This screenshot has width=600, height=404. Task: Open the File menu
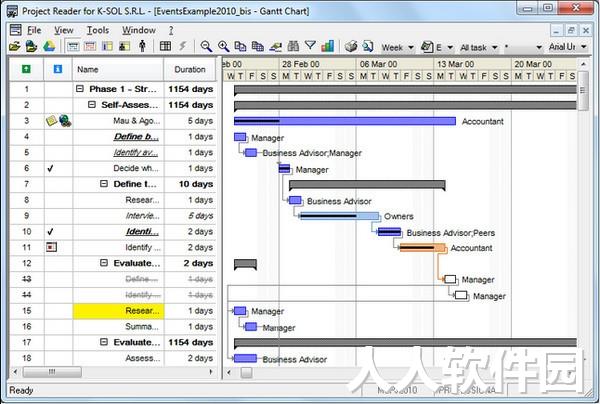[x=34, y=30]
